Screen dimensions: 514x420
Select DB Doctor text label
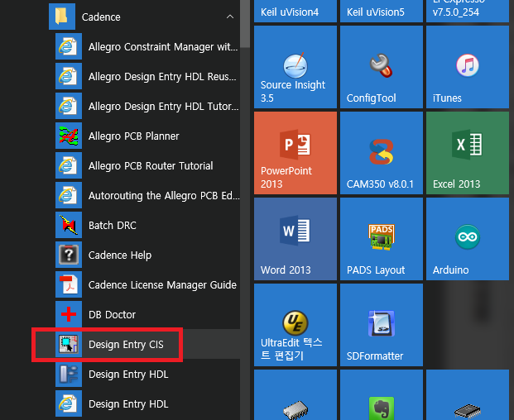pos(112,315)
